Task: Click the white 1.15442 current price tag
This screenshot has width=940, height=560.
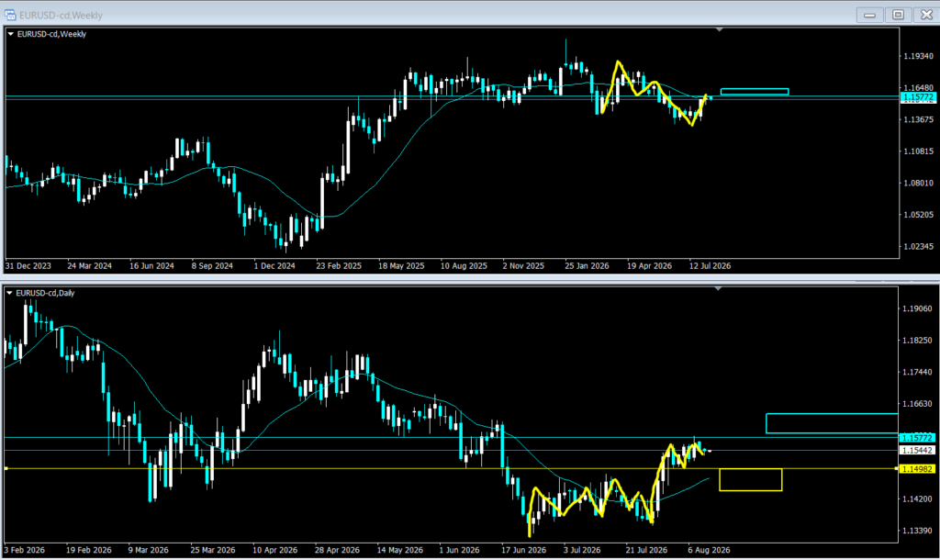Action: (x=917, y=450)
